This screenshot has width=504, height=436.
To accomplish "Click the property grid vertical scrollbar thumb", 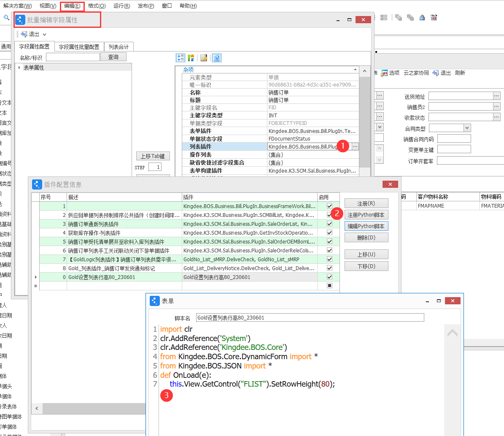I will pos(364,122).
